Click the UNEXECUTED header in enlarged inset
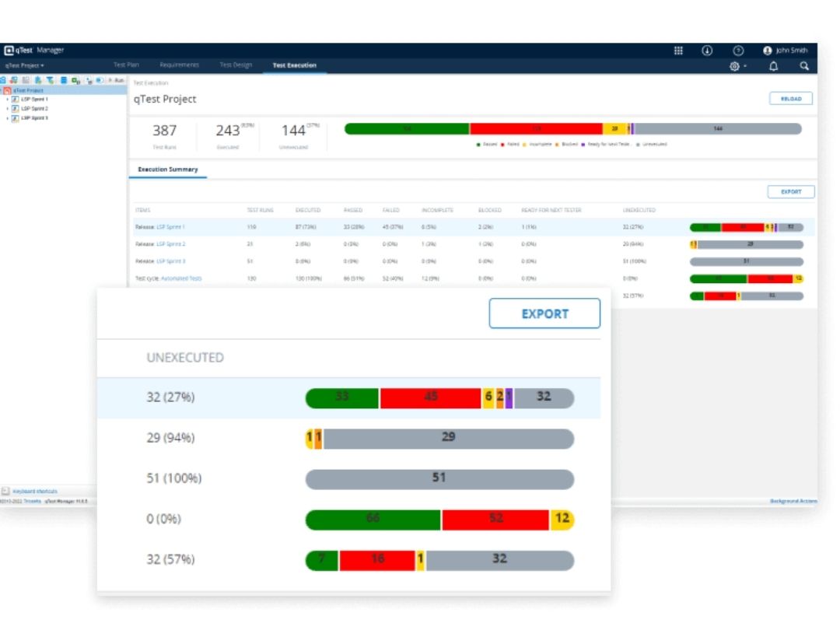 tap(185, 358)
